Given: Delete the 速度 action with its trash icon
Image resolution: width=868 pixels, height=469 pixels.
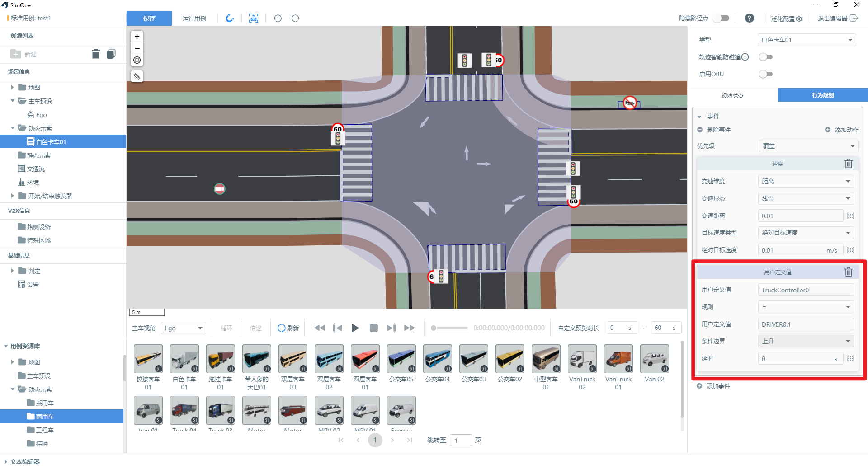Looking at the screenshot, I should click(849, 164).
